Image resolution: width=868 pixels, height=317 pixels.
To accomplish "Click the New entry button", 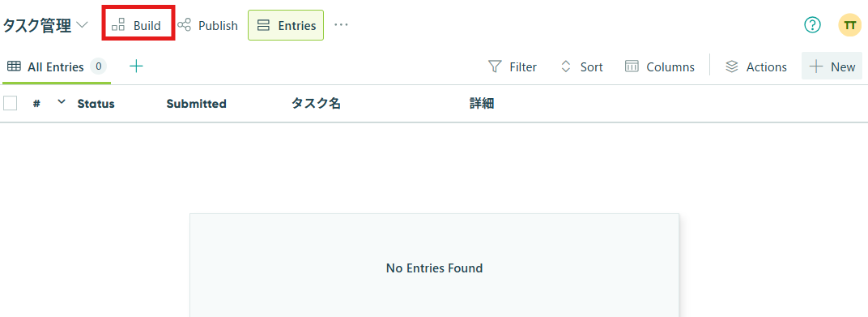I will (832, 66).
